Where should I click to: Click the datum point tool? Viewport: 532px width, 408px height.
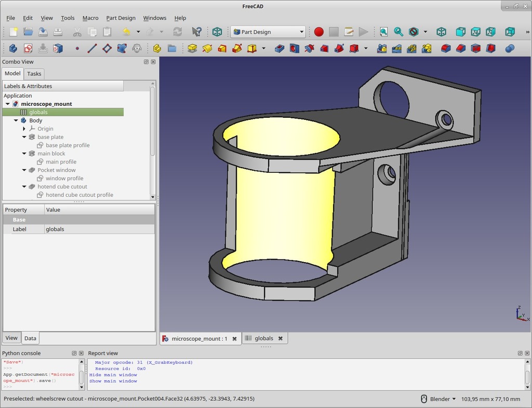coord(77,48)
